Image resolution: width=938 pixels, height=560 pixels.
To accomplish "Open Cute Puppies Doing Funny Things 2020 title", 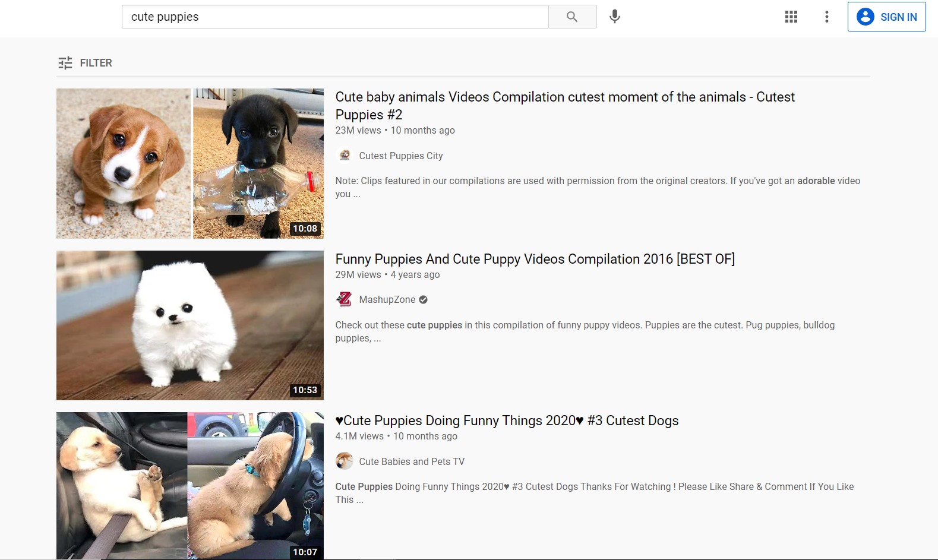I will pos(507,421).
